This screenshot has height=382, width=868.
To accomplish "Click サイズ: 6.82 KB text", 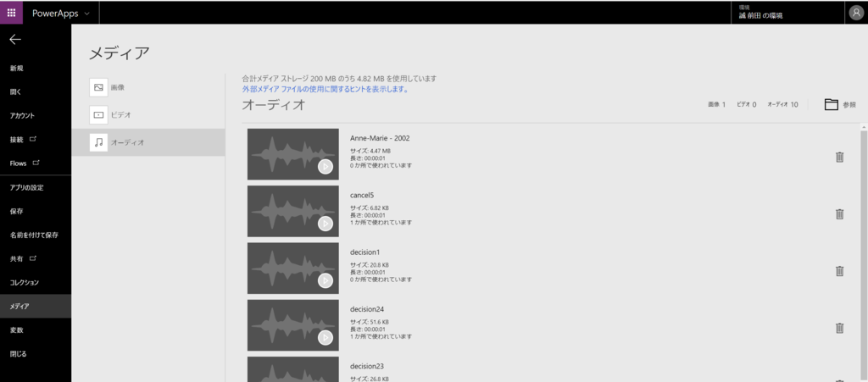I will pyautogui.click(x=370, y=208).
